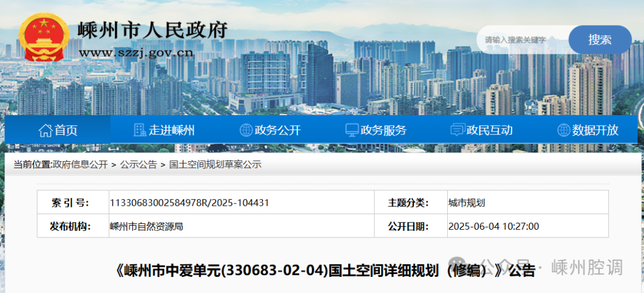The width and height of the screenshot is (644, 293).
Task: Click the building icon beside 走进嵊州
Action: 140,130
